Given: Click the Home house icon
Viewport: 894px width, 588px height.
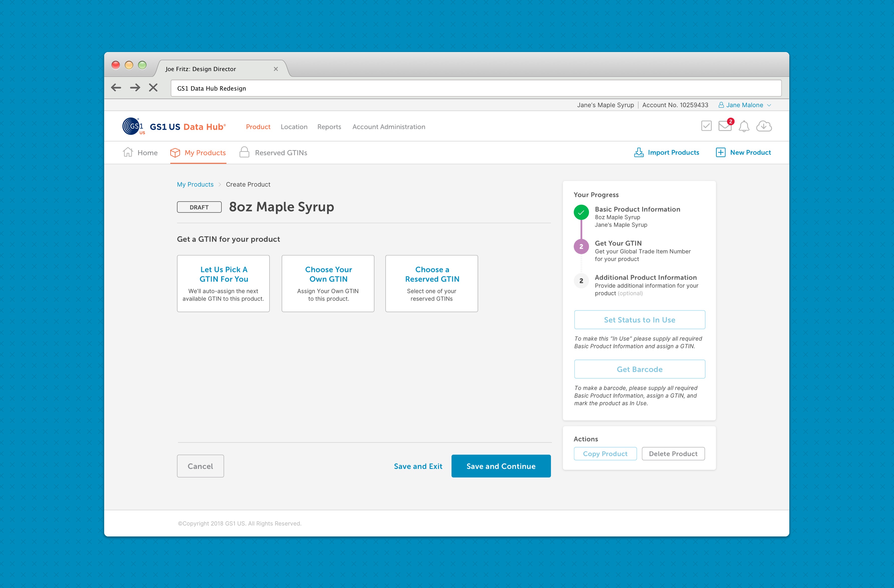Looking at the screenshot, I should coord(128,152).
